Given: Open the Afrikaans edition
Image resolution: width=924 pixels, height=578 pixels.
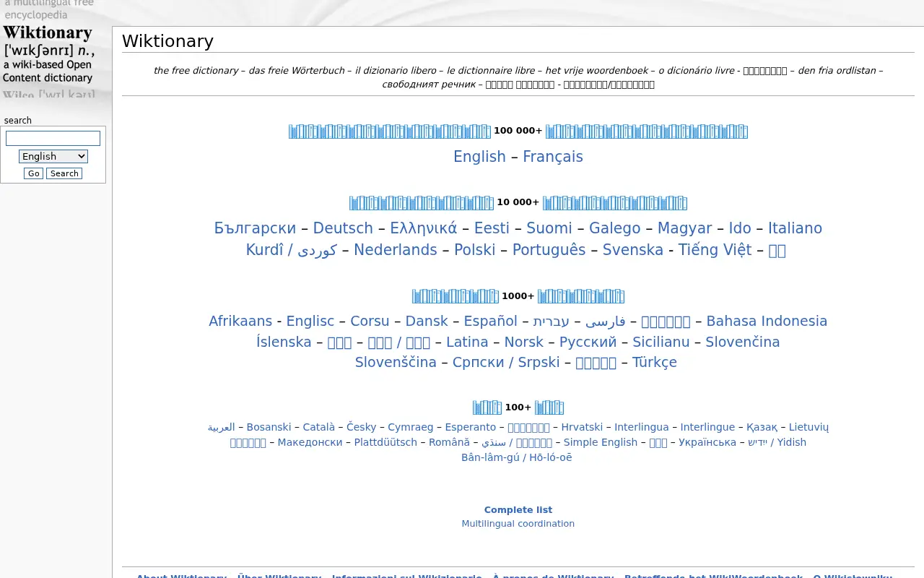Looking at the screenshot, I should point(240,322).
